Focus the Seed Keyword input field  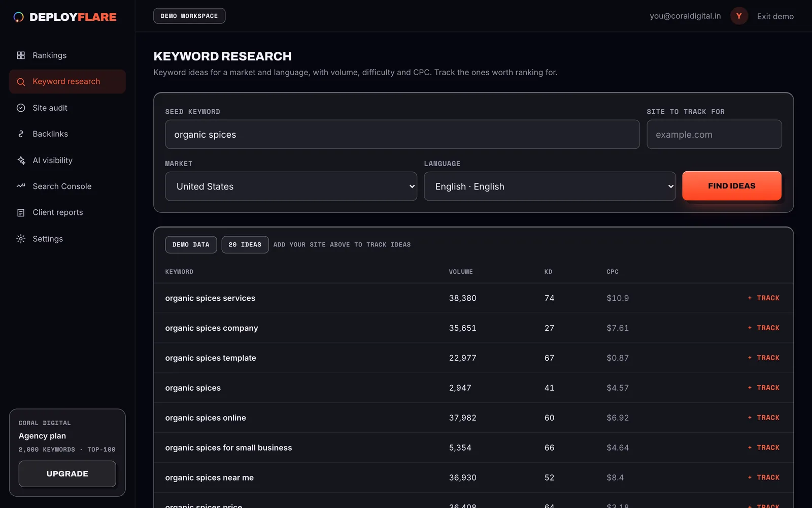pyautogui.click(x=402, y=135)
